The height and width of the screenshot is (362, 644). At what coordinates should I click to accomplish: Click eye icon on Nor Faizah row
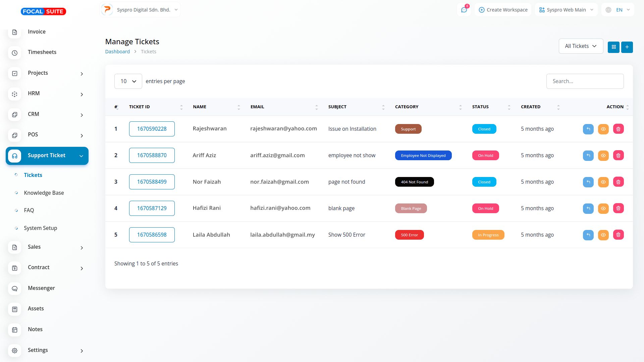[x=603, y=182]
